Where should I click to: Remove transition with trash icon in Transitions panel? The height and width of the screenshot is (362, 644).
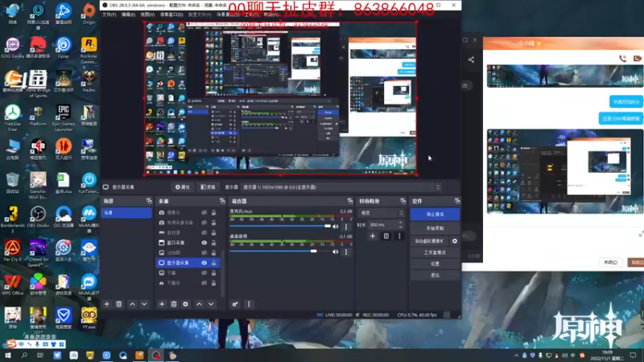click(386, 236)
